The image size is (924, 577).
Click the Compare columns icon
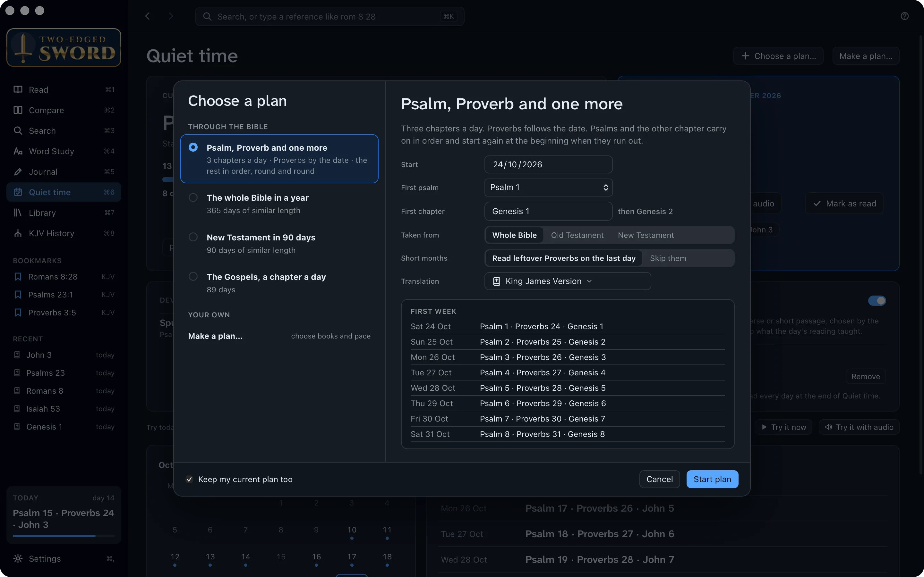[18, 110]
